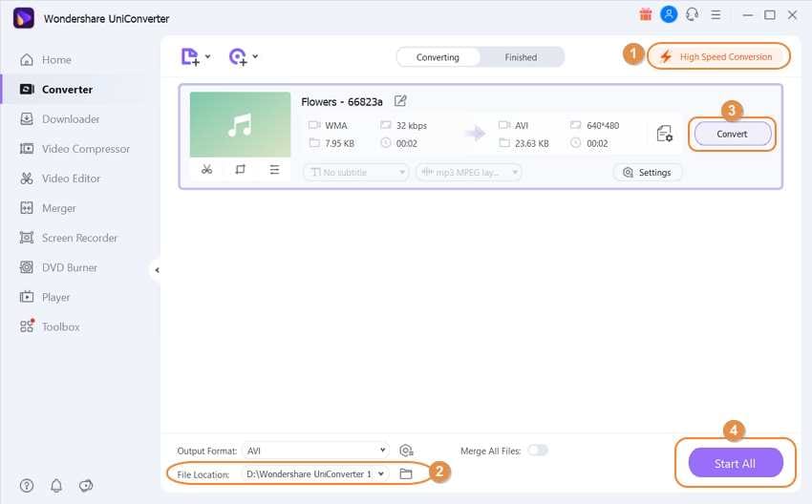Click the Add Files icon
This screenshot has height=504, width=812.
(x=190, y=57)
